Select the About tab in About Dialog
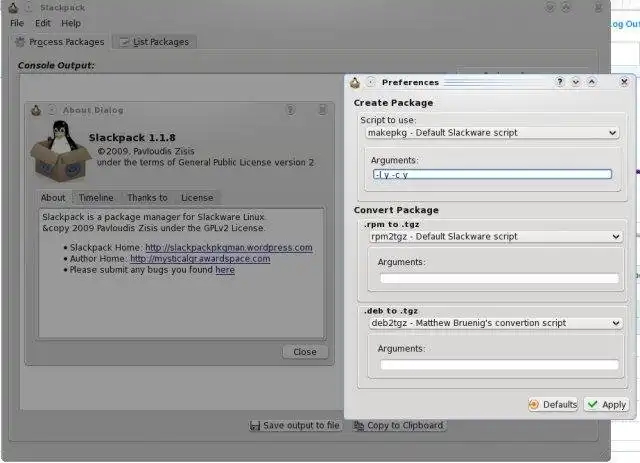The width and height of the screenshot is (640, 463). pyautogui.click(x=53, y=198)
